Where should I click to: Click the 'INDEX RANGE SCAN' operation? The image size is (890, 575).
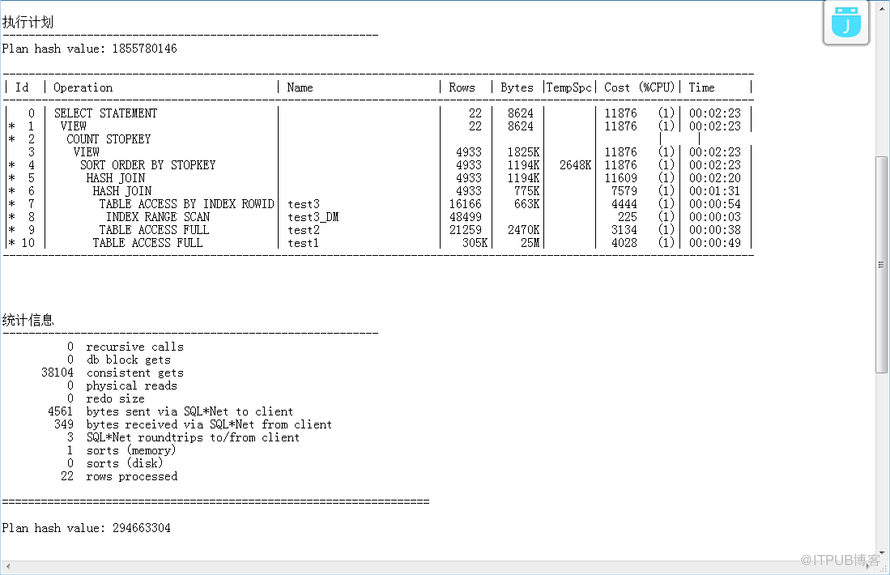[x=158, y=217]
